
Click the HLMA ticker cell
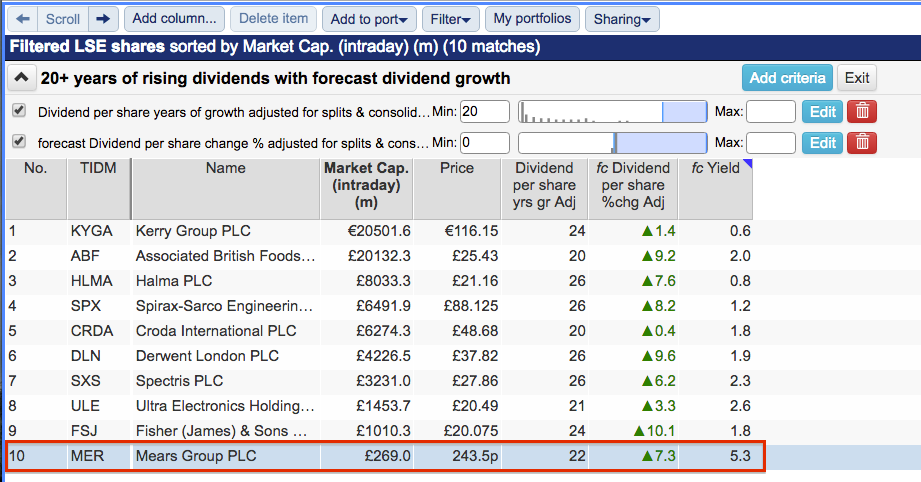99,281
